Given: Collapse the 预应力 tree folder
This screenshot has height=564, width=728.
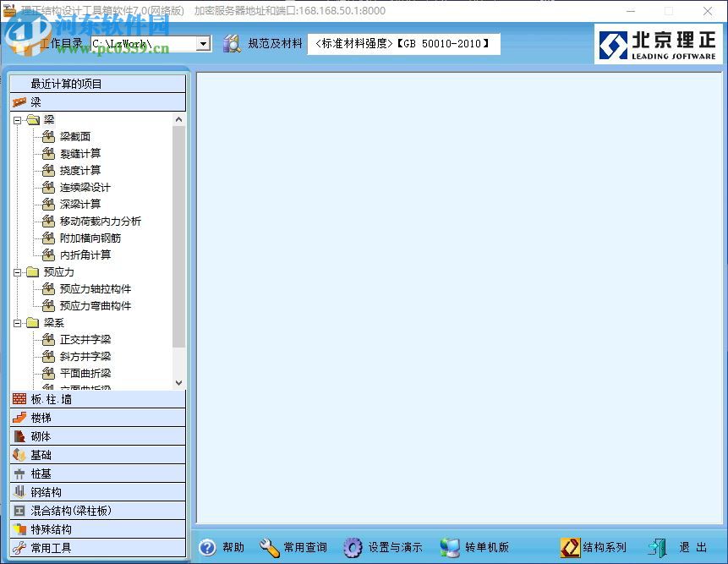Looking at the screenshot, I should point(15,271).
